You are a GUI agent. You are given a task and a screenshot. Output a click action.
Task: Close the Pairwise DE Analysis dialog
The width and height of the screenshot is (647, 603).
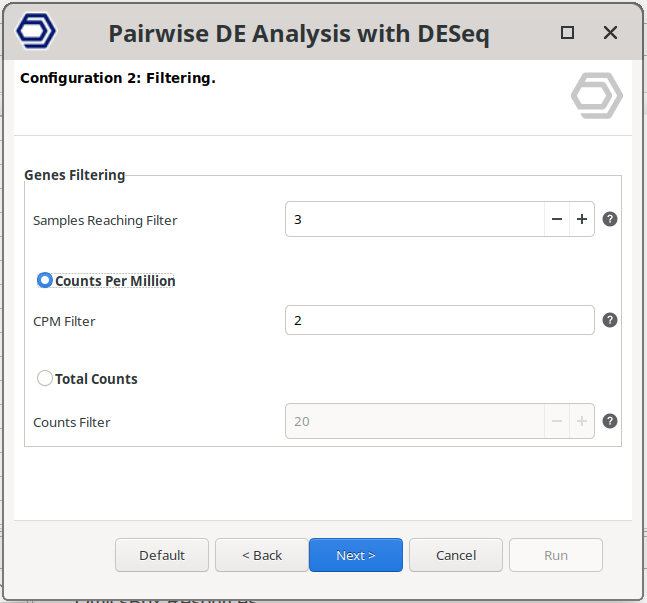click(610, 33)
